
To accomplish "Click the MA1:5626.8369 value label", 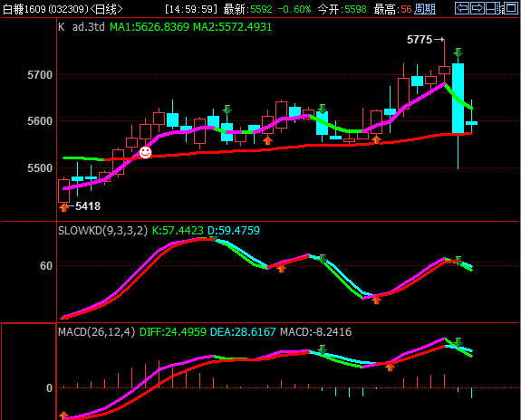I will (150, 27).
